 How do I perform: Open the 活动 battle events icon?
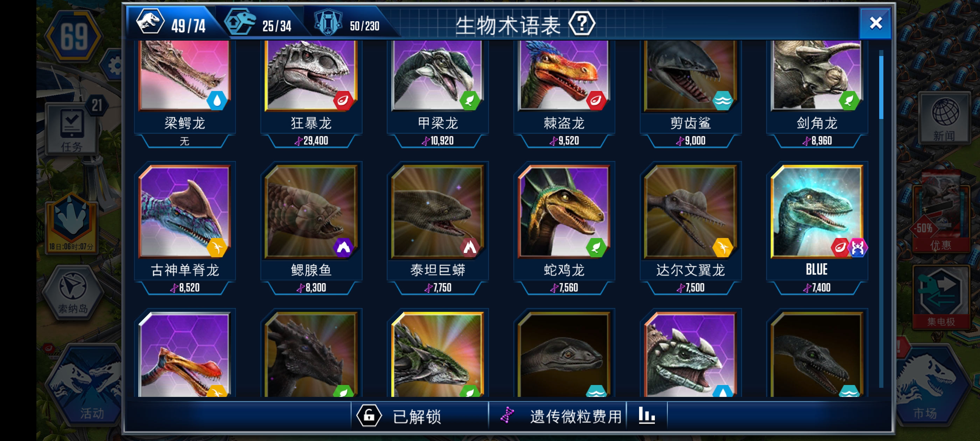(86, 384)
